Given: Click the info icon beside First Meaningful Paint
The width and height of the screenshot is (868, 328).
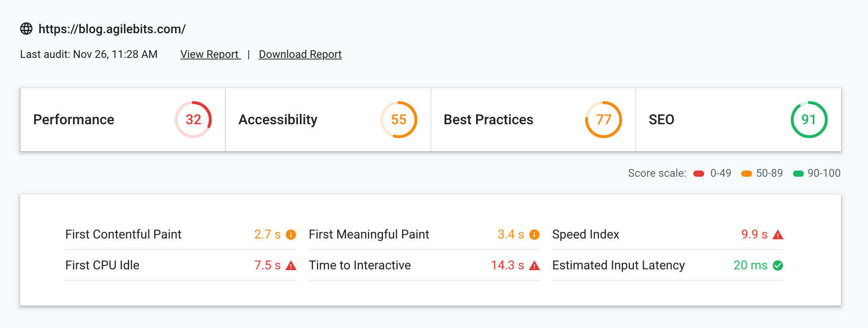Looking at the screenshot, I should tap(534, 234).
